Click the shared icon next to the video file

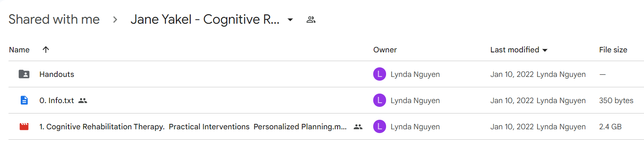pos(358,127)
